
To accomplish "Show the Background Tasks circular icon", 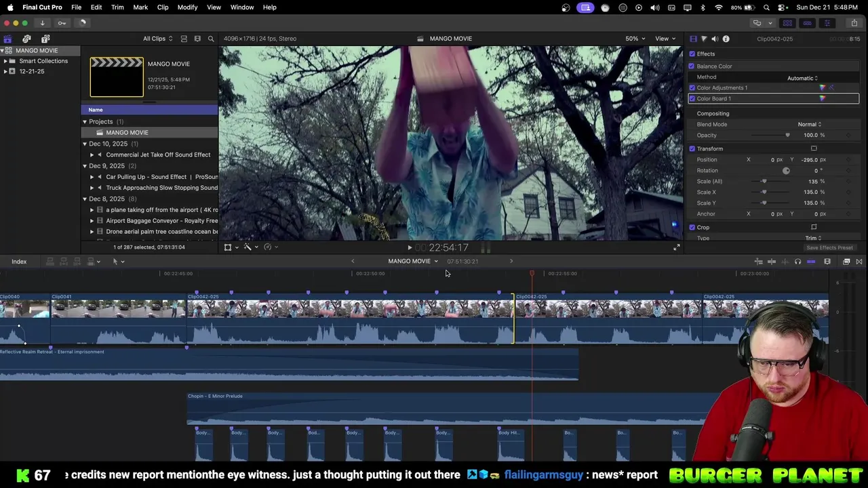I will click(82, 23).
